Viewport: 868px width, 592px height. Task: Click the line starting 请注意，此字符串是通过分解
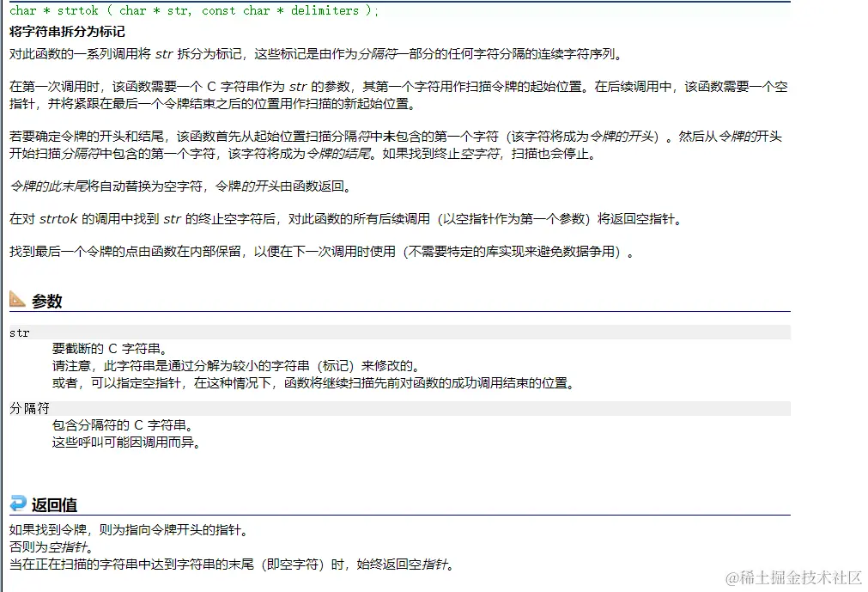[237, 366]
